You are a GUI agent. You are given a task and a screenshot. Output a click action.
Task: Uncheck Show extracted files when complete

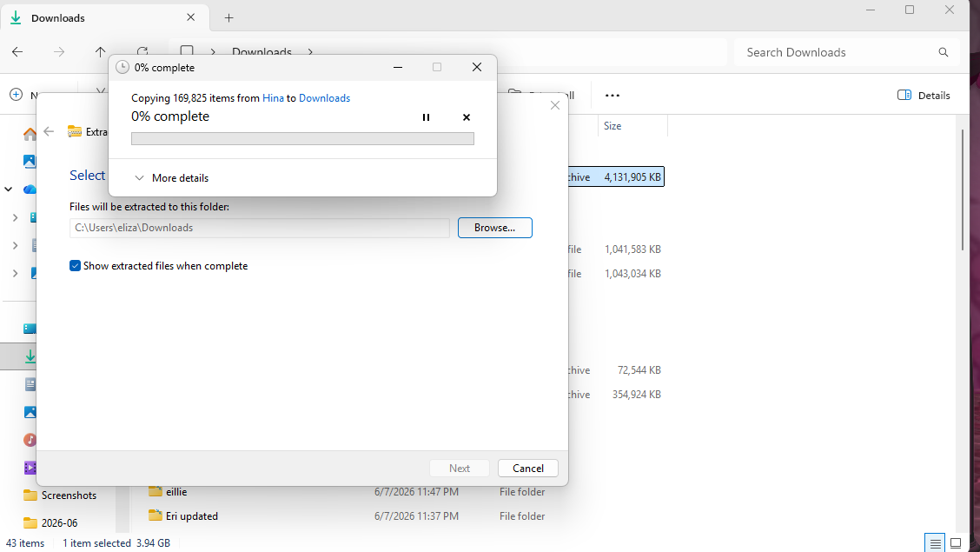pos(75,266)
